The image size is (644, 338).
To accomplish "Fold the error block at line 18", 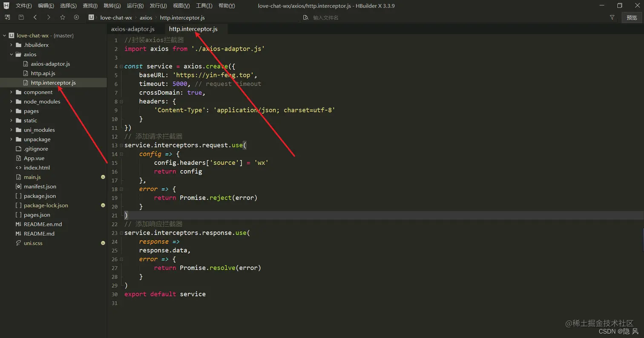I will [121, 189].
